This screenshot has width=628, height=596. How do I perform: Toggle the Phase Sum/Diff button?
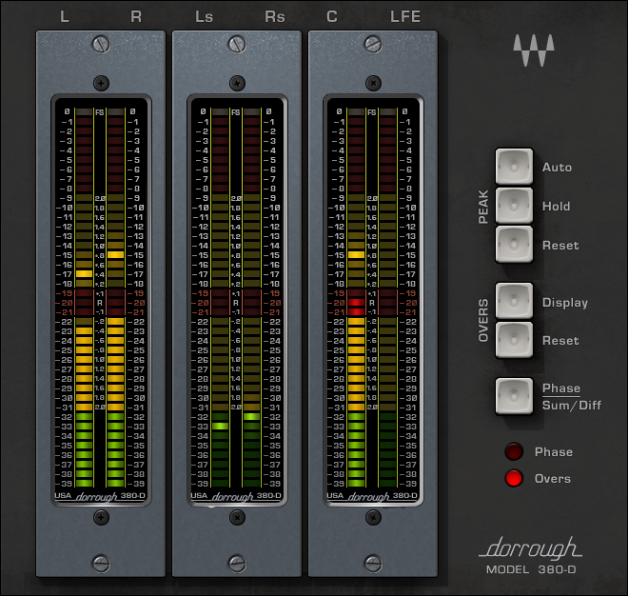(514, 396)
